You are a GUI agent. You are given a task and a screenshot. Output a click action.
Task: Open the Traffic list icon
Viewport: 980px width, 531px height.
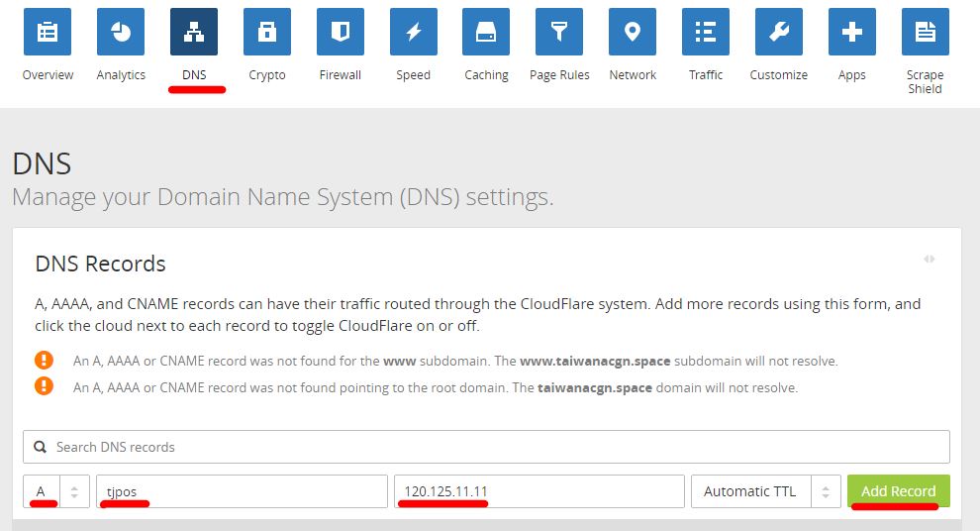(x=706, y=33)
